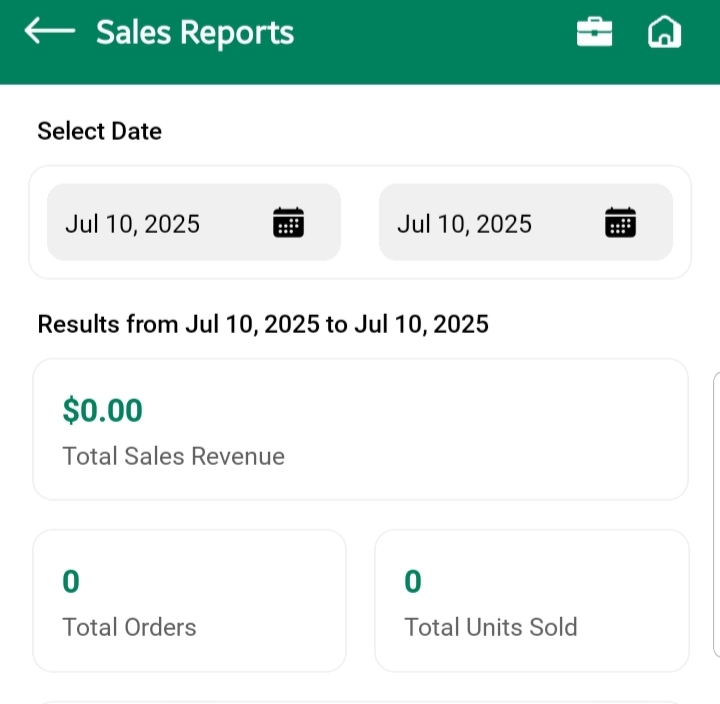Tap the Sales Reports page title

(195, 33)
